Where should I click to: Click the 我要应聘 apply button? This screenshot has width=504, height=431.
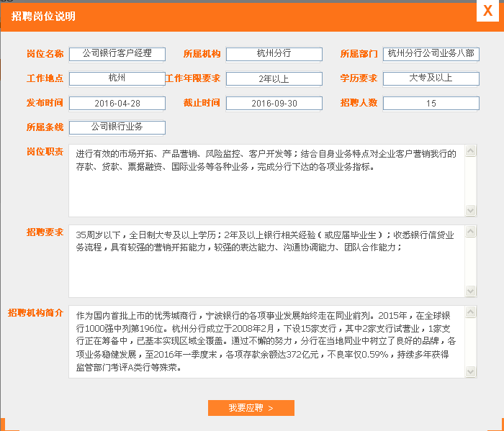pyautogui.click(x=251, y=408)
